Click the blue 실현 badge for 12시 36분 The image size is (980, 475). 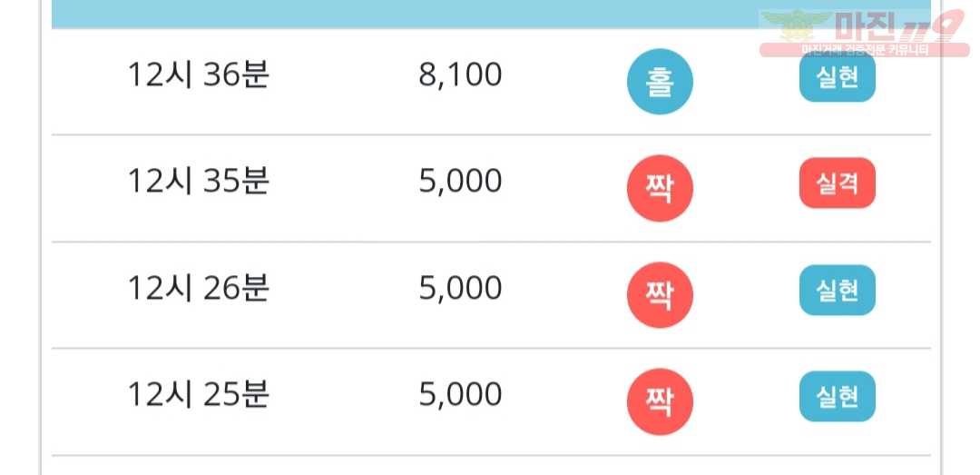[x=838, y=77]
